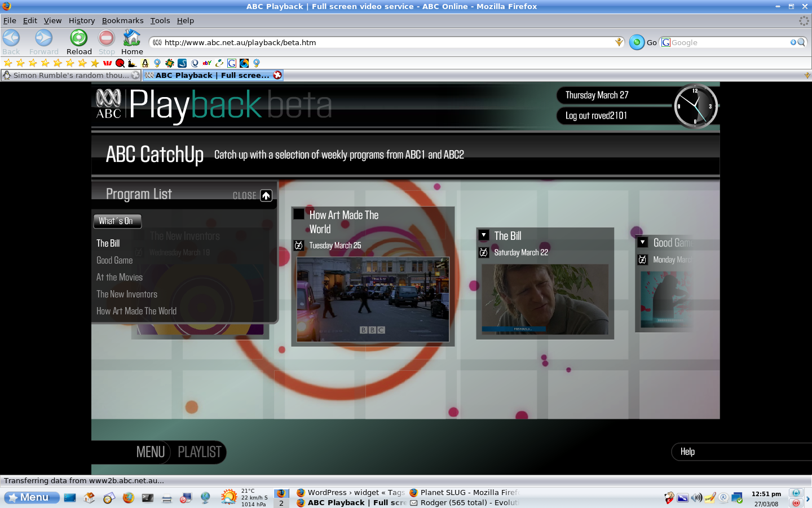Click the icon beside Tuesday March 25
This screenshot has width=812, height=508.
(299, 246)
